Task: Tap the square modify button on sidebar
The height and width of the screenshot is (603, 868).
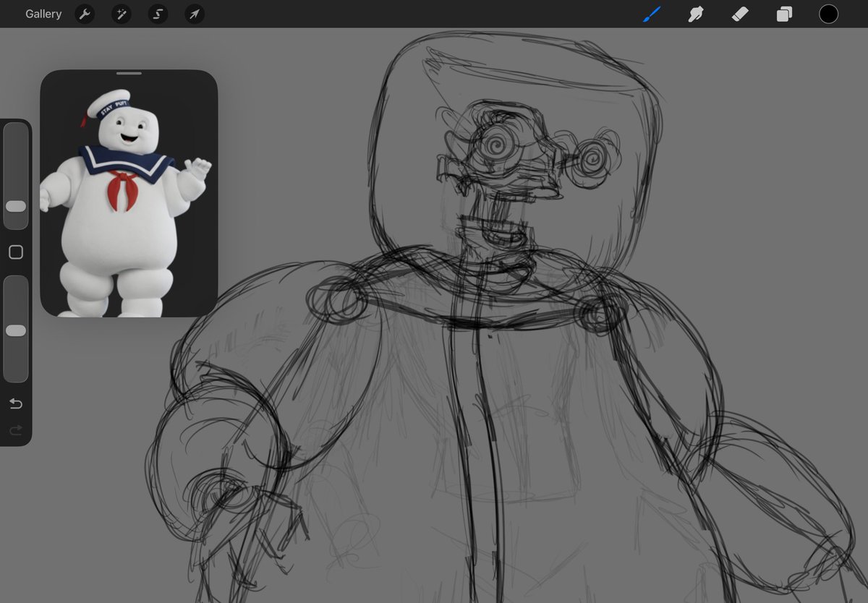Action: pyautogui.click(x=16, y=252)
